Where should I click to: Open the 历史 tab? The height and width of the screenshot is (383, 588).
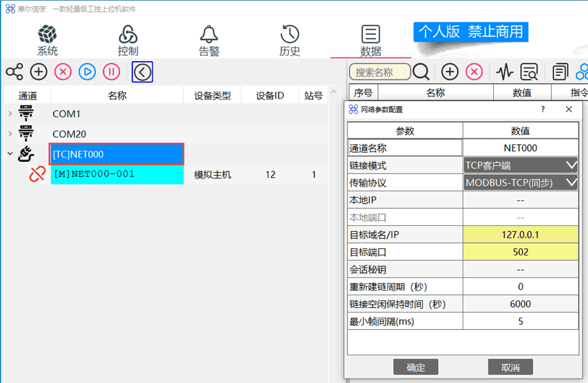pyautogui.click(x=290, y=41)
